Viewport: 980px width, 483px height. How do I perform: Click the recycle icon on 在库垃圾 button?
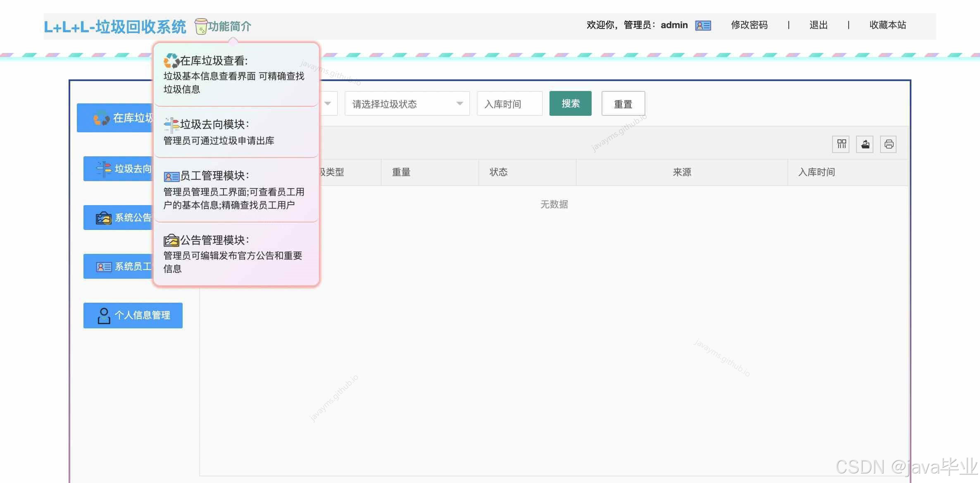tap(102, 118)
